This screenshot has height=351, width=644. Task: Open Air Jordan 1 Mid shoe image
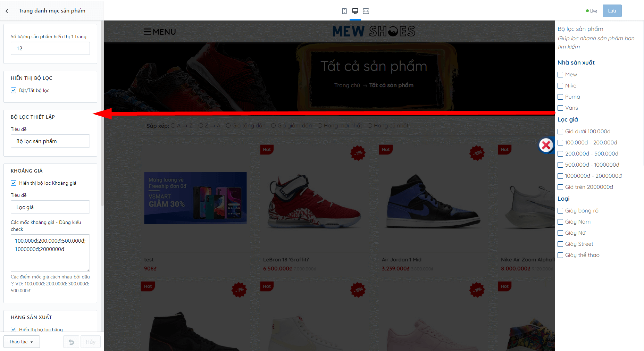pos(433,201)
